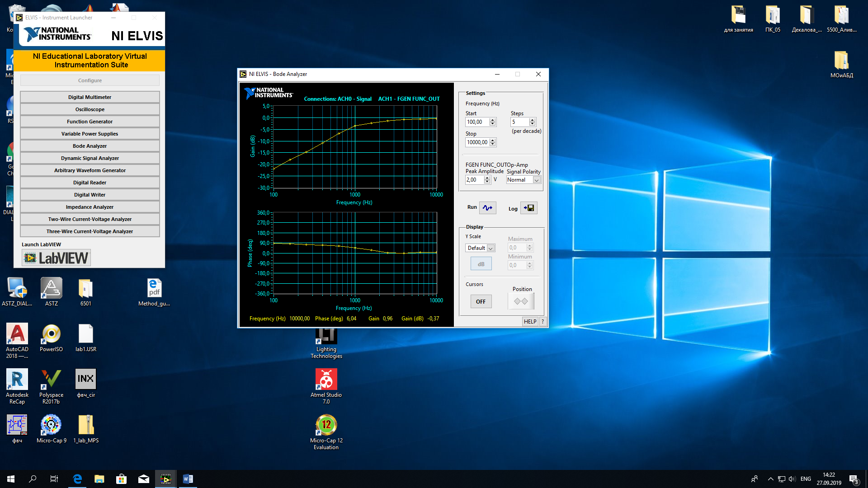Select the Autodesk ReCap icon
The width and height of the screenshot is (868, 488).
(17, 387)
